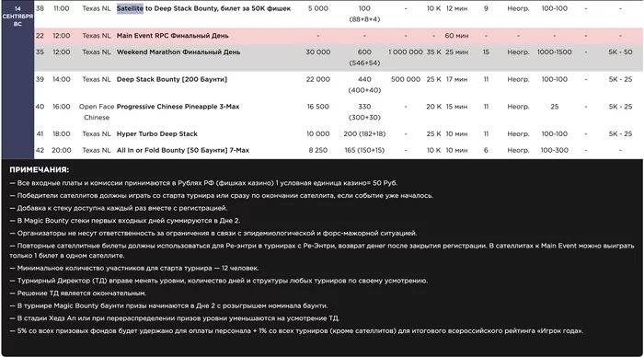This screenshot has width=644, height=357.
Task: Click the note Решение ТД является окончательным
Action: point(78,294)
